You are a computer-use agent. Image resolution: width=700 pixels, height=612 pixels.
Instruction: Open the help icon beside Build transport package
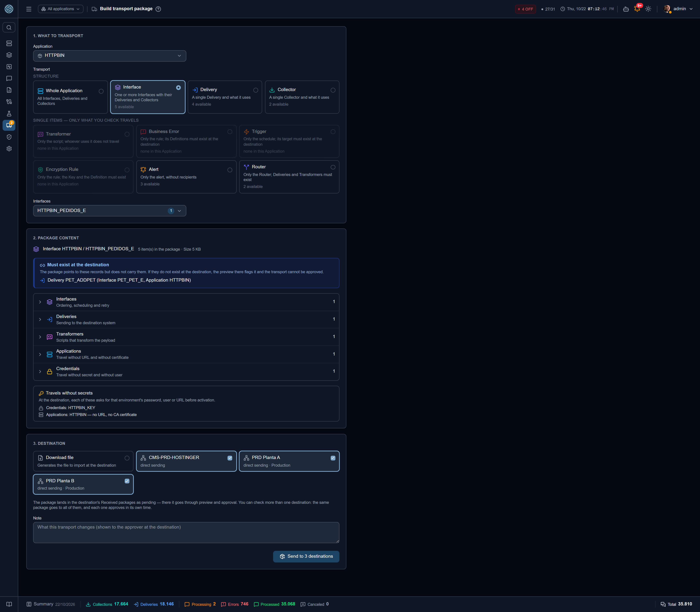pyautogui.click(x=158, y=9)
